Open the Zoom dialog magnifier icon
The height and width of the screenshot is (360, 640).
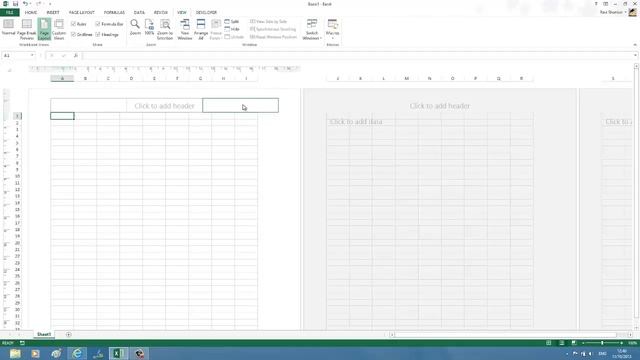pos(135,28)
